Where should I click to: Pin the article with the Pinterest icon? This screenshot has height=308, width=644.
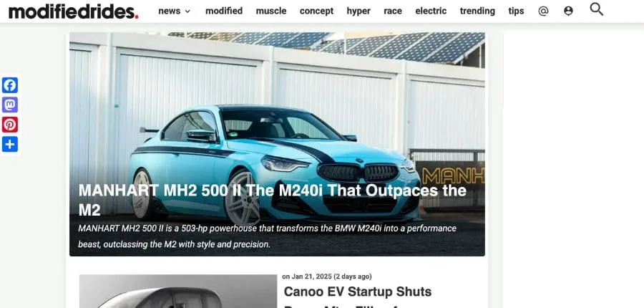[x=10, y=125]
